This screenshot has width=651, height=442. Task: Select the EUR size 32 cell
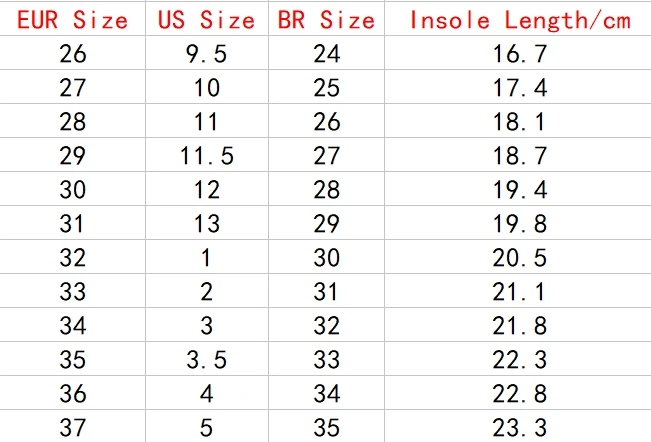(x=73, y=257)
